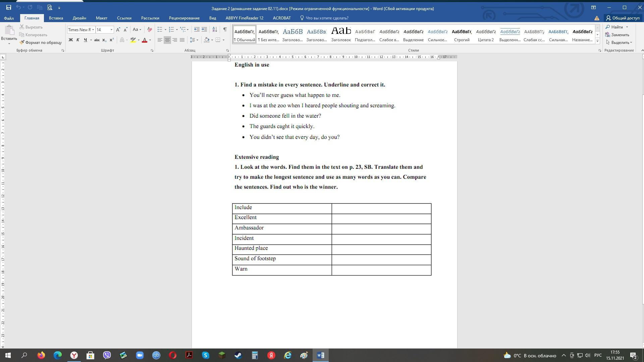Sort the selected text alphabetically
This screenshot has width=644, height=362.
pyautogui.click(x=215, y=29)
